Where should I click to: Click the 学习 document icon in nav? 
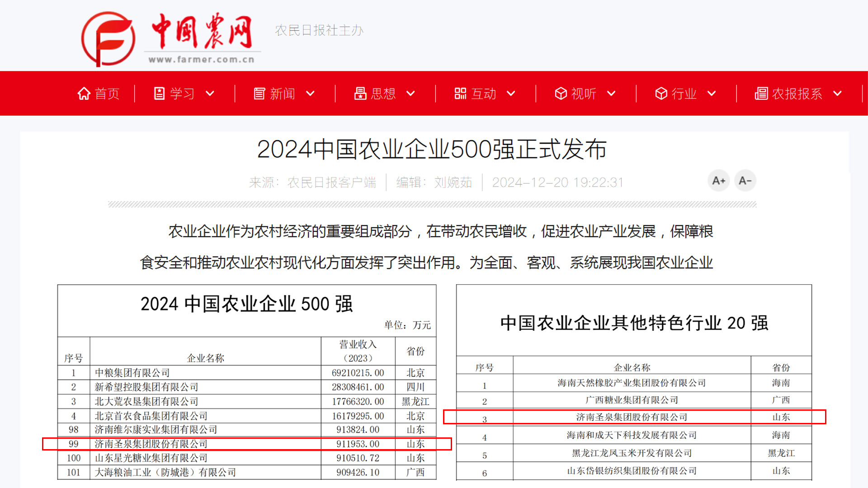click(x=159, y=94)
